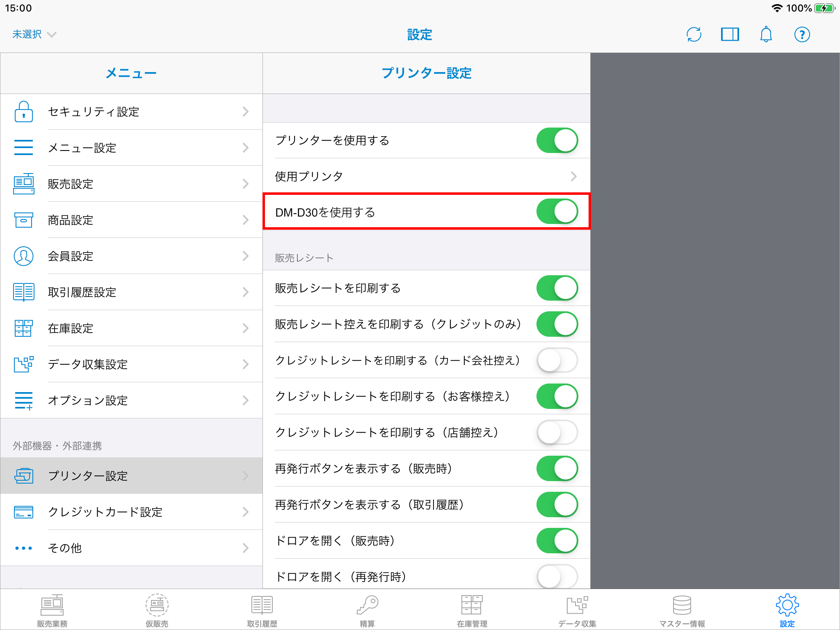840x630 pixels.
Task: Select オプション設定 menu row
Action: 131,400
